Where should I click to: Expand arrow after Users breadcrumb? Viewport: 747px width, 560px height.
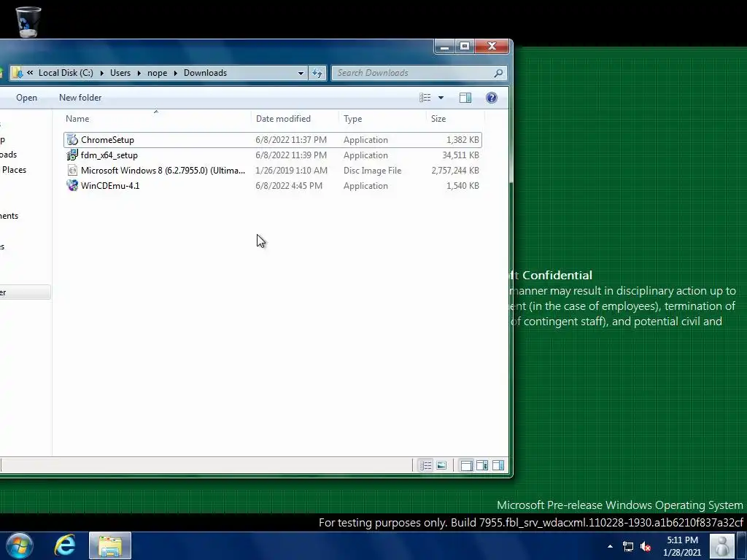pyautogui.click(x=139, y=73)
